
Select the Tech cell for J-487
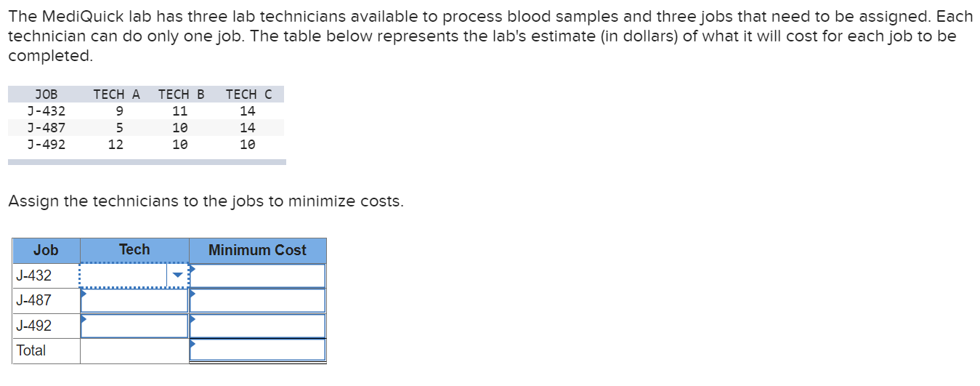coord(134,300)
